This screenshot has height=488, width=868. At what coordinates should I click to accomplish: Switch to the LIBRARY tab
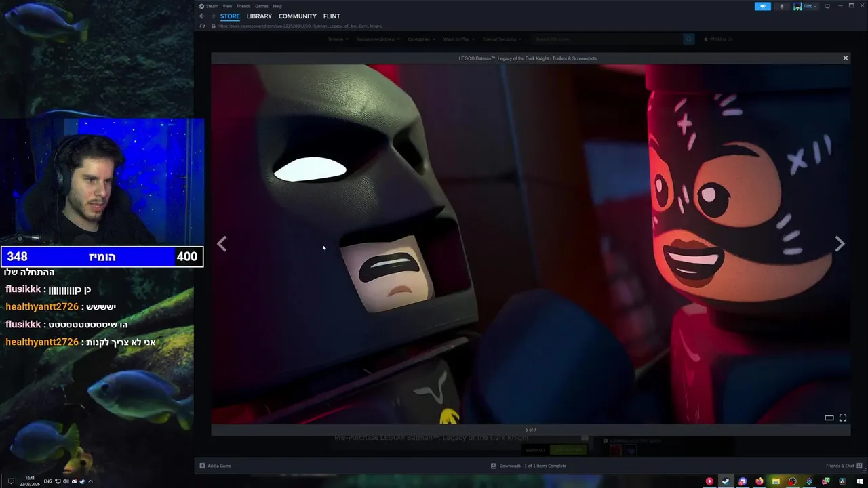[x=259, y=16]
